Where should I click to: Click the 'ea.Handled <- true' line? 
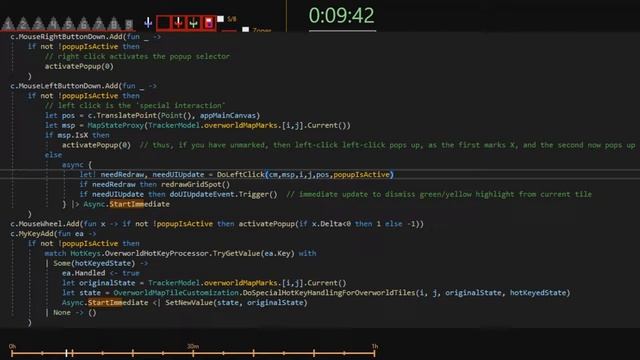click(x=101, y=273)
